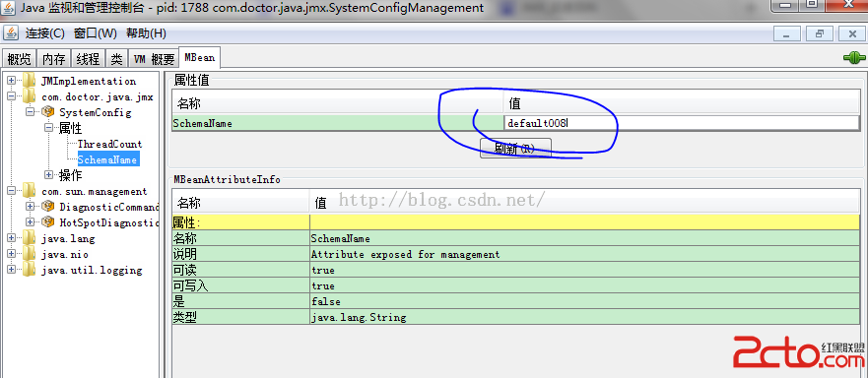Switch to the 线程 tab
The width and height of the screenshot is (868, 378).
click(x=88, y=59)
